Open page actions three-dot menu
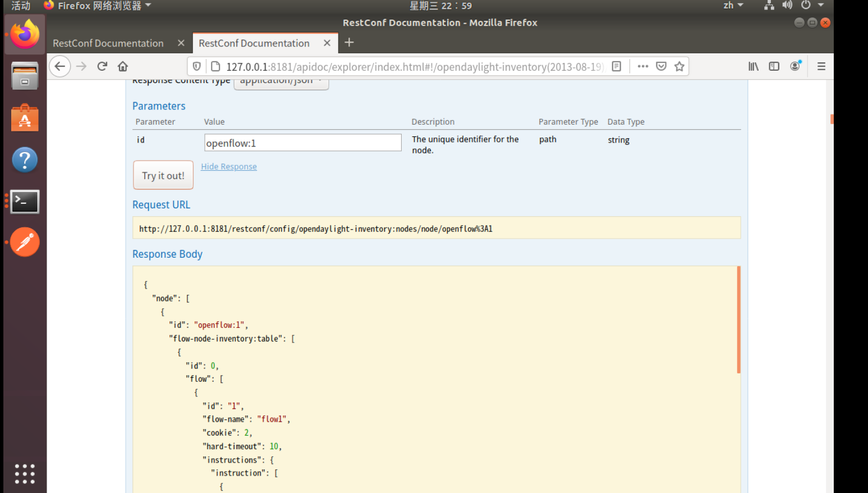Image resolution: width=868 pixels, height=493 pixels. (643, 66)
